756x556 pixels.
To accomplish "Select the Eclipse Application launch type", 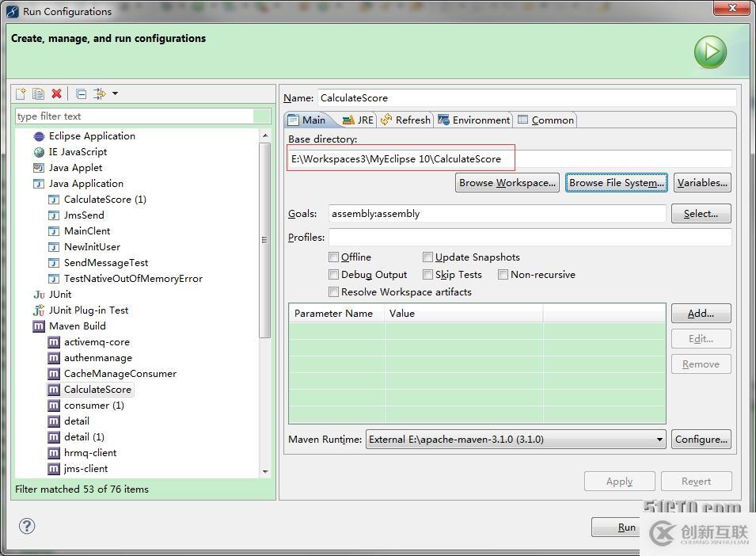I will click(92, 136).
